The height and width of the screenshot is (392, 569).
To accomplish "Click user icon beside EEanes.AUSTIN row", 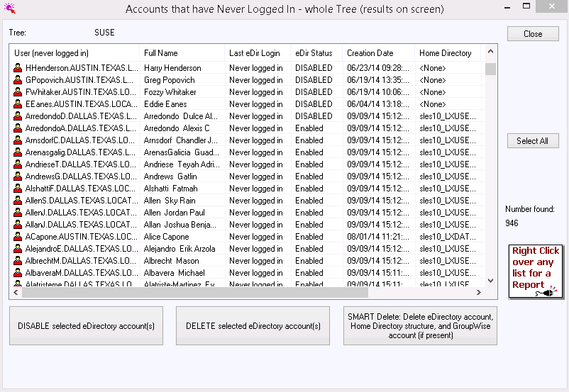I will point(18,104).
